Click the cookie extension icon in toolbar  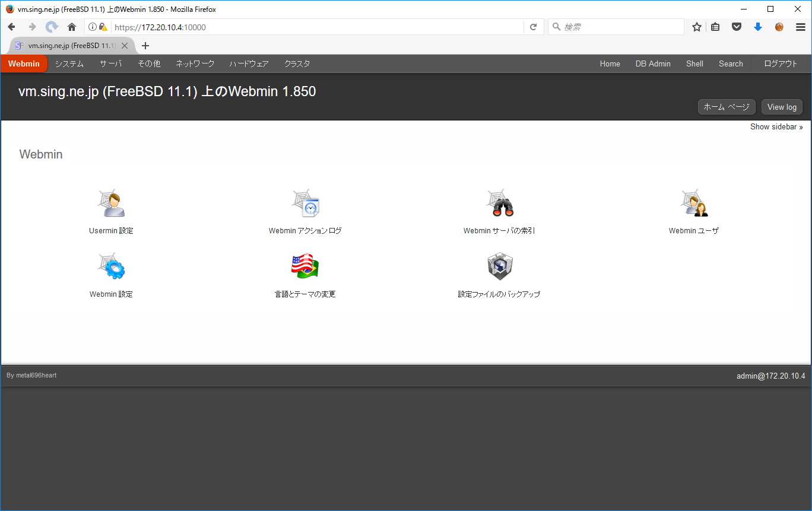coord(779,27)
